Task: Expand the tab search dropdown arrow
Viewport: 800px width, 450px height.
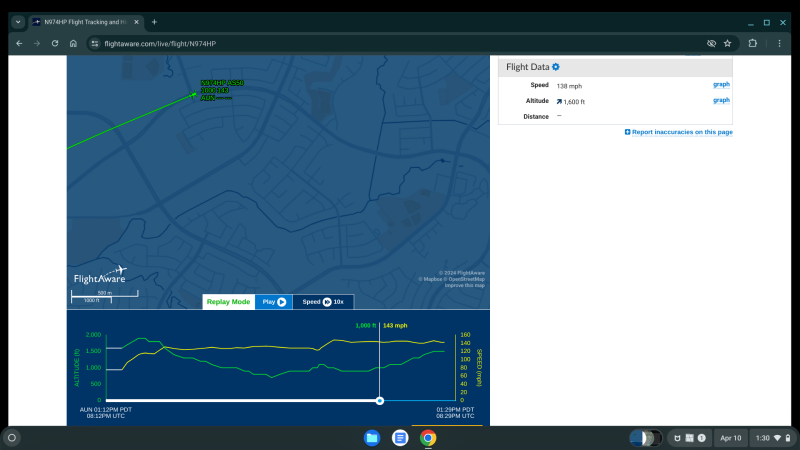Action: tap(17, 21)
